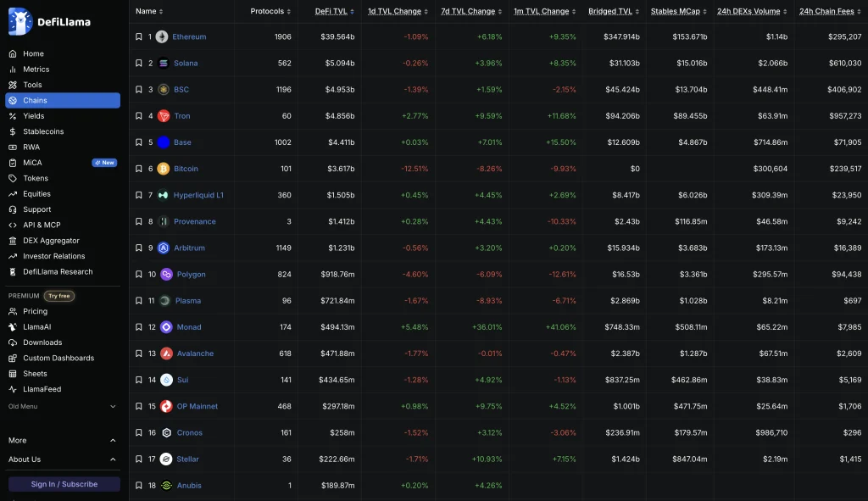Open the Provenance chain page
Image resolution: width=868 pixels, height=501 pixels.
click(x=194, y=221)
